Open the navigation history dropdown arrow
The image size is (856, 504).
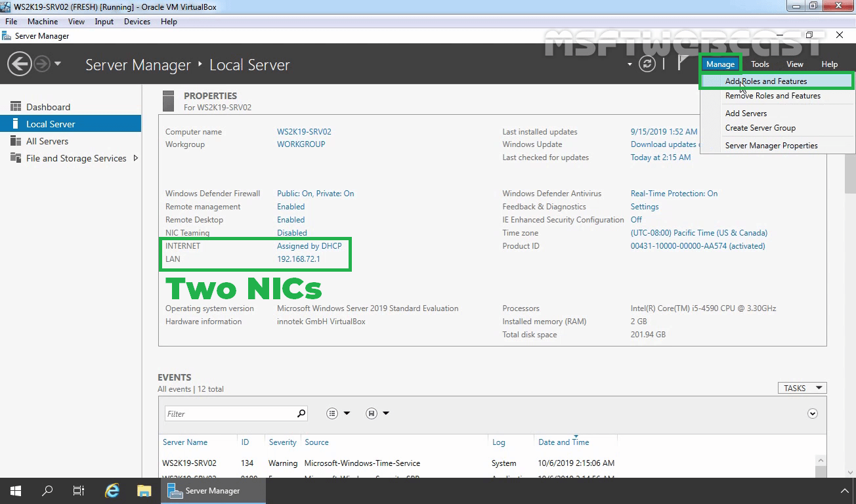coord(58,64)
